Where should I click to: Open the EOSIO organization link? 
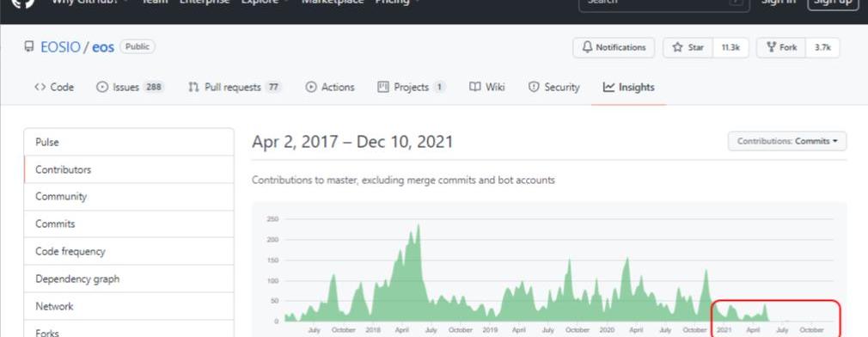click(x=60, y=47)
